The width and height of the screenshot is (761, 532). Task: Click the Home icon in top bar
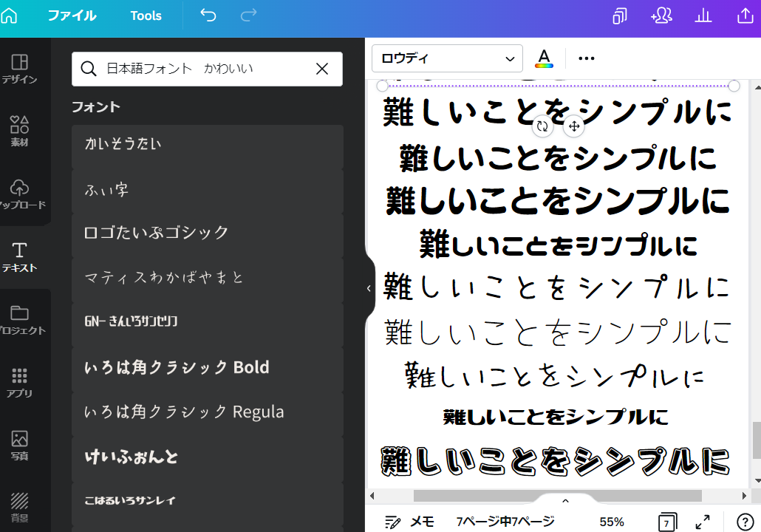[x=9, y=16]
